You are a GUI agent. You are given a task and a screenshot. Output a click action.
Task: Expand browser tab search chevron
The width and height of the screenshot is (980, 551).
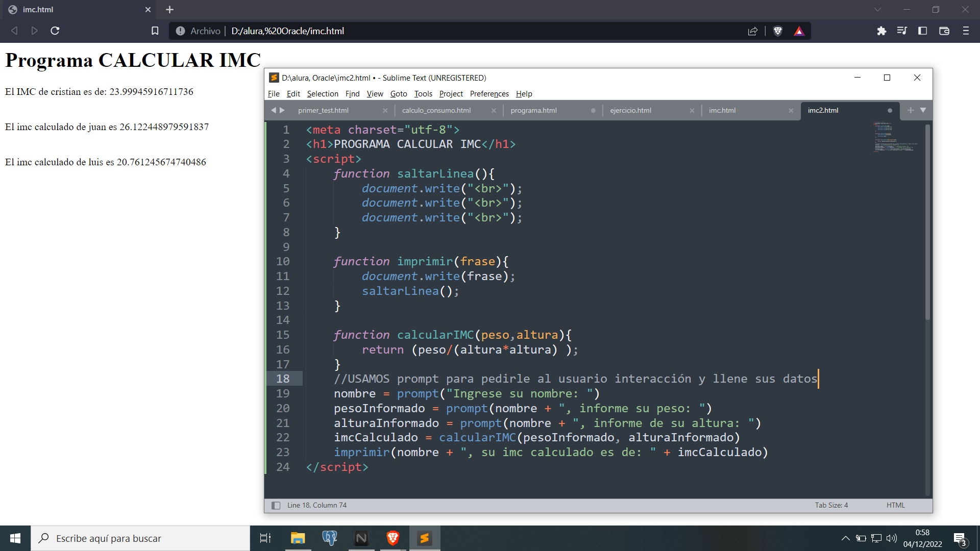click(x=877, y=10)
